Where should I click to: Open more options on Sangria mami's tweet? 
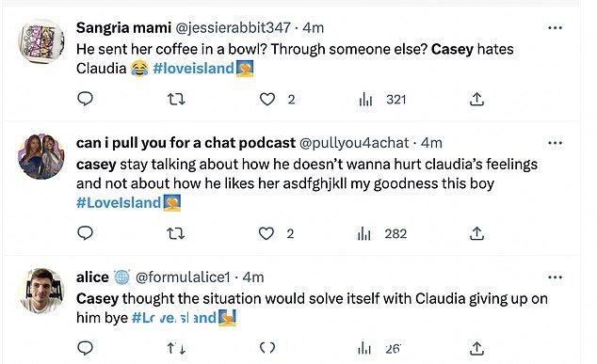pos(555,28)
